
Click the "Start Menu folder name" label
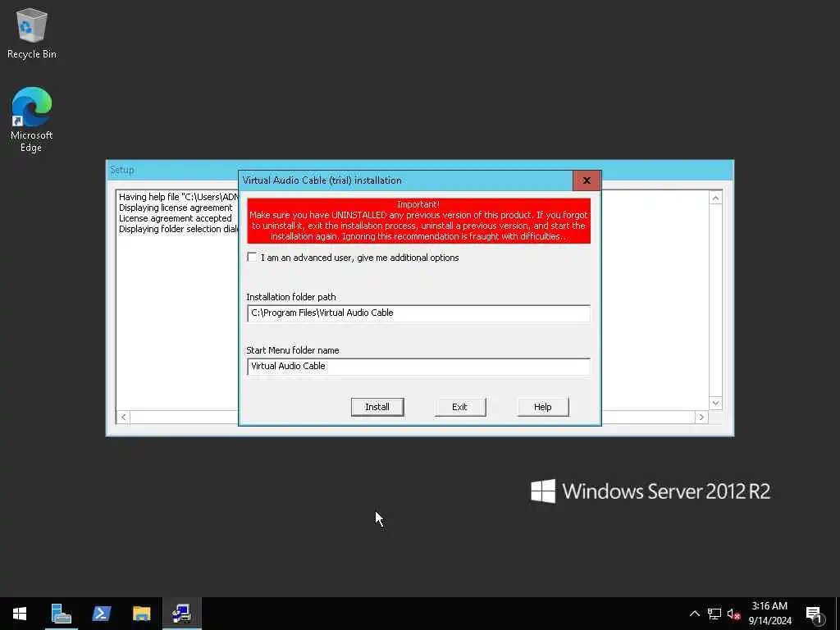293,350
